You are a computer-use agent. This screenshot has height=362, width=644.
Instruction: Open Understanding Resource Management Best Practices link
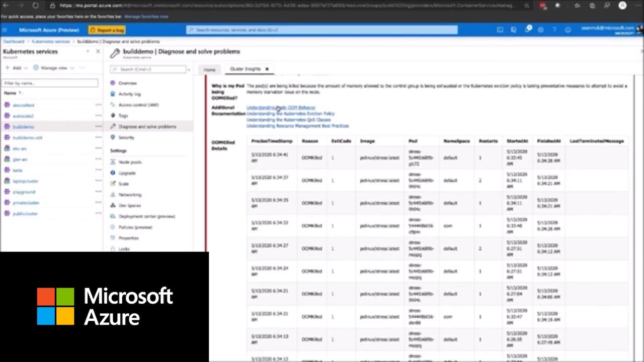(x=297, y=126)
